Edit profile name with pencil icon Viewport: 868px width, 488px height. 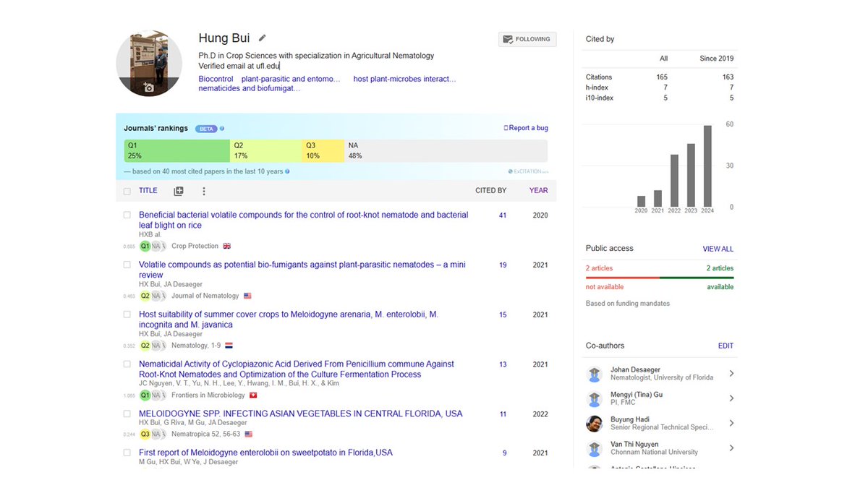click(263, 38)
